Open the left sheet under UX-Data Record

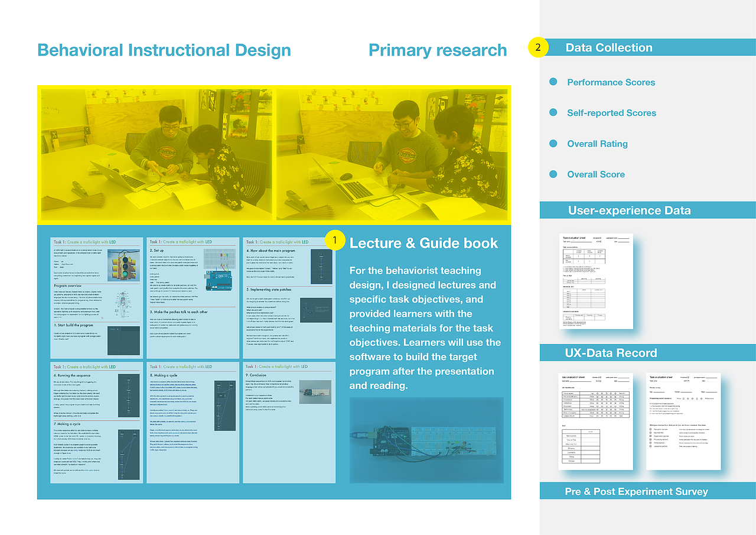(x=596, y=421)
